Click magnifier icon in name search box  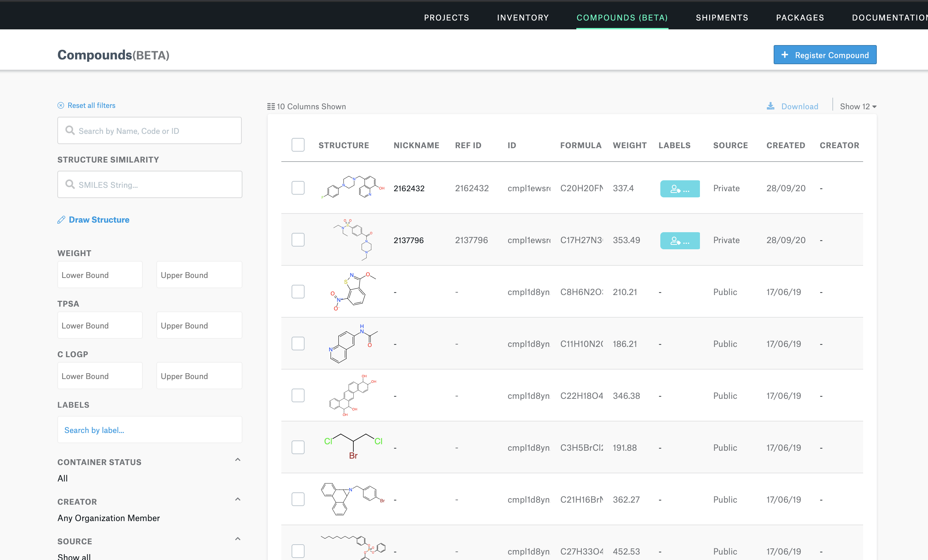(70, 130)
